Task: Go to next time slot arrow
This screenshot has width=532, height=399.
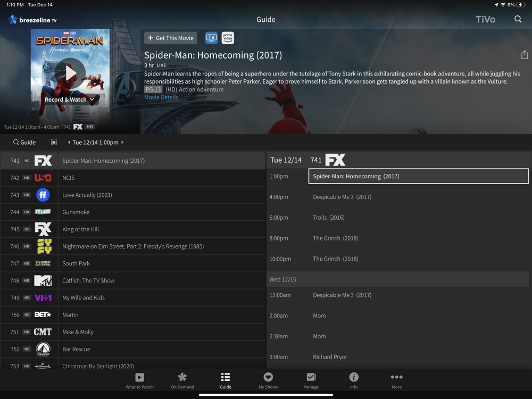Action: pyautogui.click(x=122, y=142)
